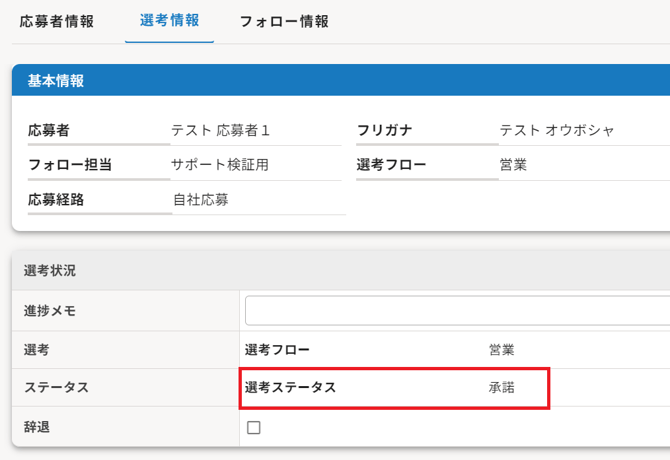Click 選考フロー value 営業 in 基本情報

(x=513, y=164)
